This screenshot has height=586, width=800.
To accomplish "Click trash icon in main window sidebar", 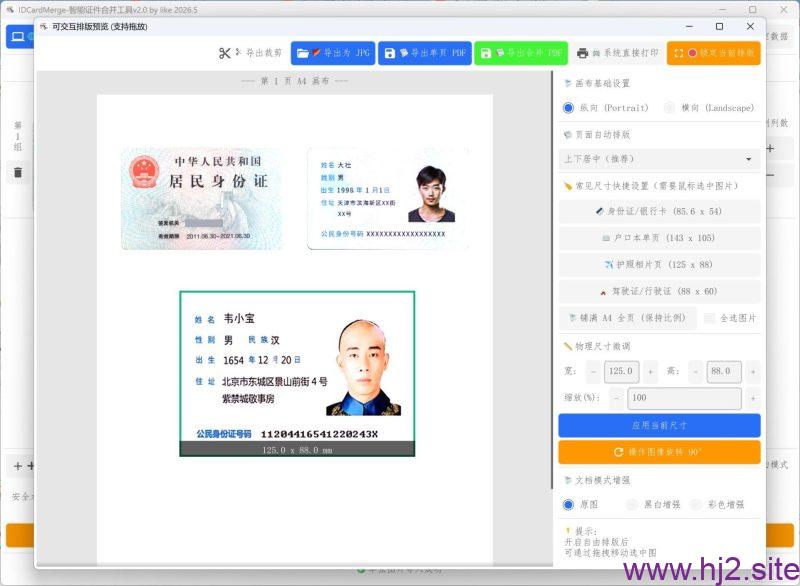I will click(18, 172).
